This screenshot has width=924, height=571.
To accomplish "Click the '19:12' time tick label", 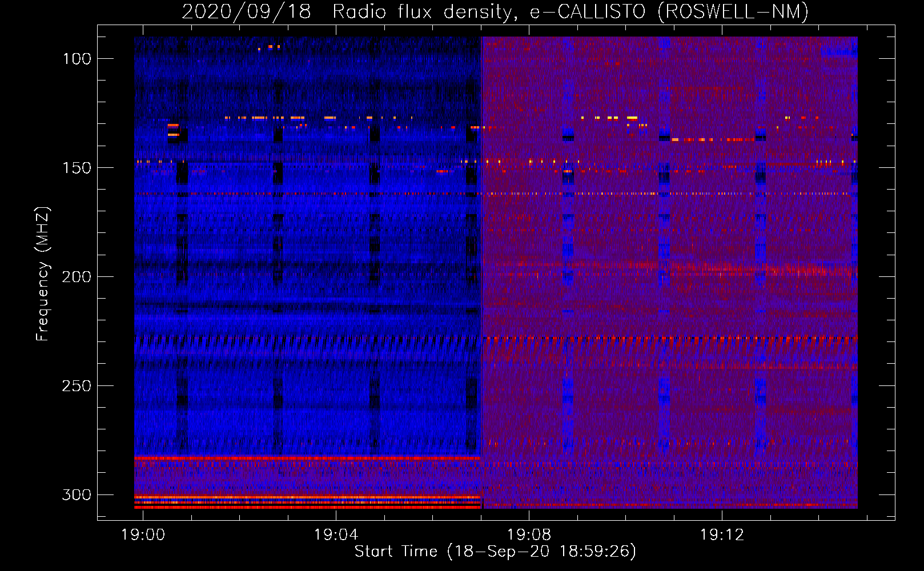I will tap(722, 534).
